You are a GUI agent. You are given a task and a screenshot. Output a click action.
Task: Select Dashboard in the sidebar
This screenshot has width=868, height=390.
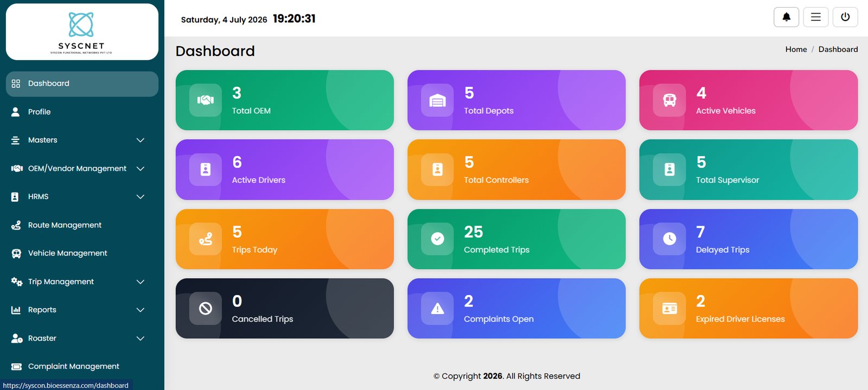(82, 84)
